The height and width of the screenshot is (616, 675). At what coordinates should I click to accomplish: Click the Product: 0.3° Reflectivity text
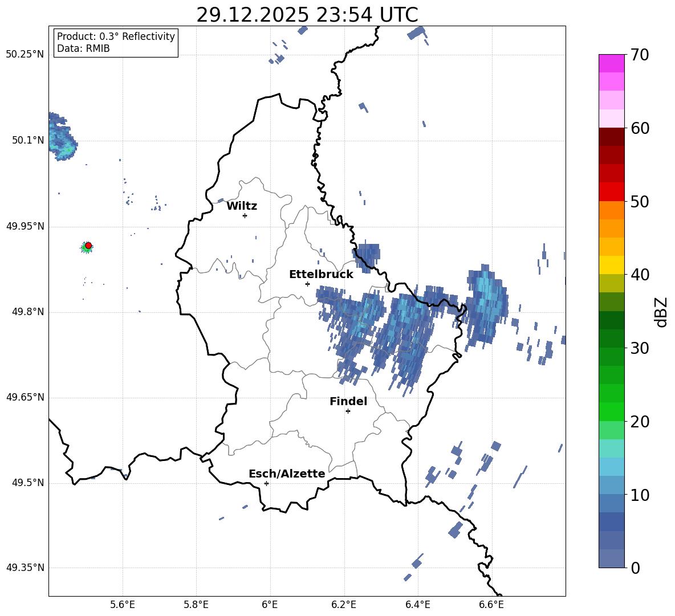point(116,36)
